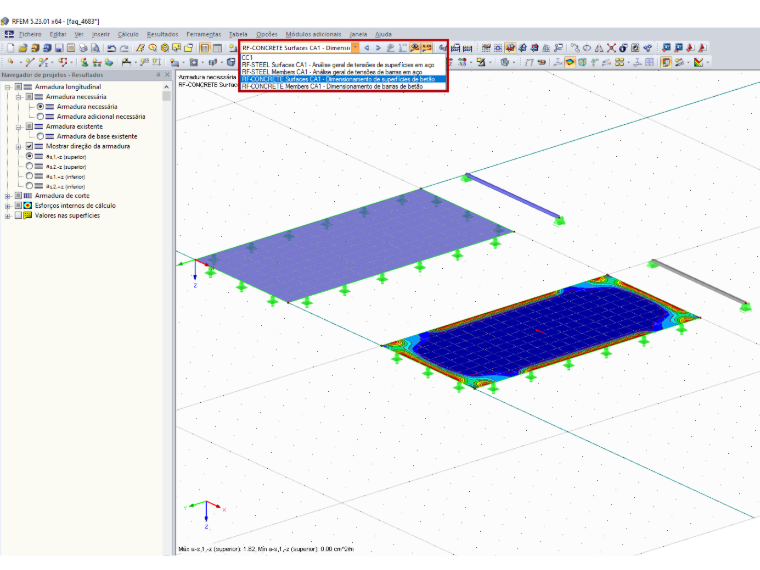This screenshot has width=760, height=570.
Task: Expand the Valores nas superfícies node
Action: pos(7,216)
